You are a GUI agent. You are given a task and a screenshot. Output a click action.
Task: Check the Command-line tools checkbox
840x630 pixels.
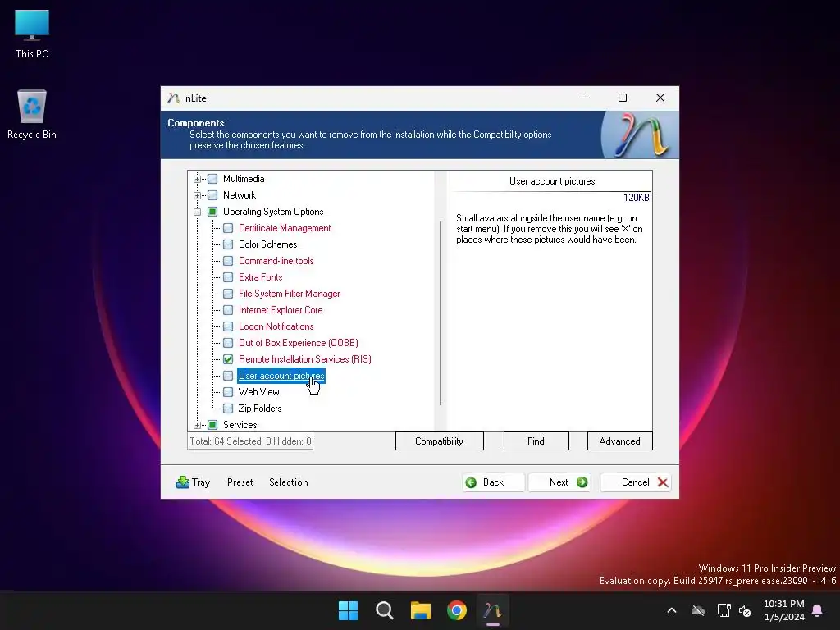pos(228,261)
